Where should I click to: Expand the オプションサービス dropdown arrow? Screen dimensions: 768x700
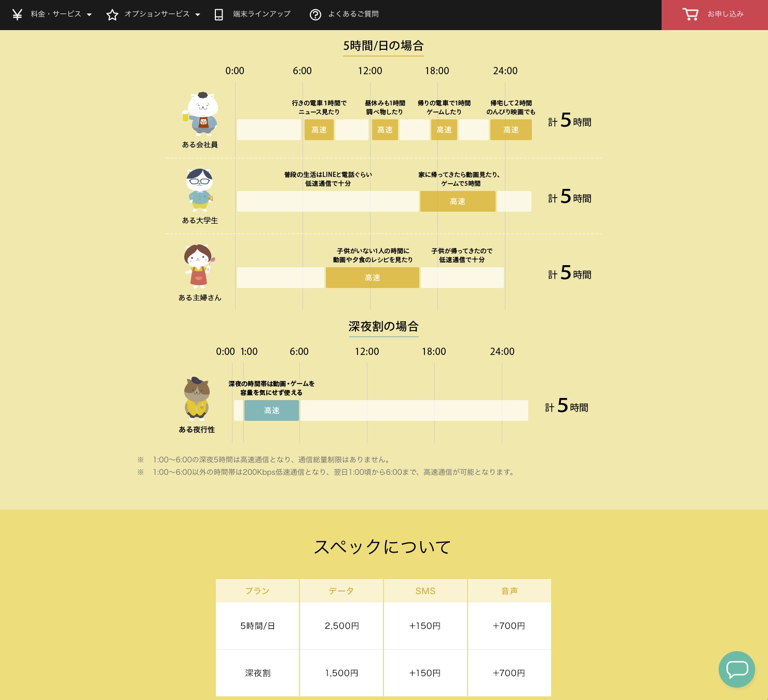coord(198,15)
